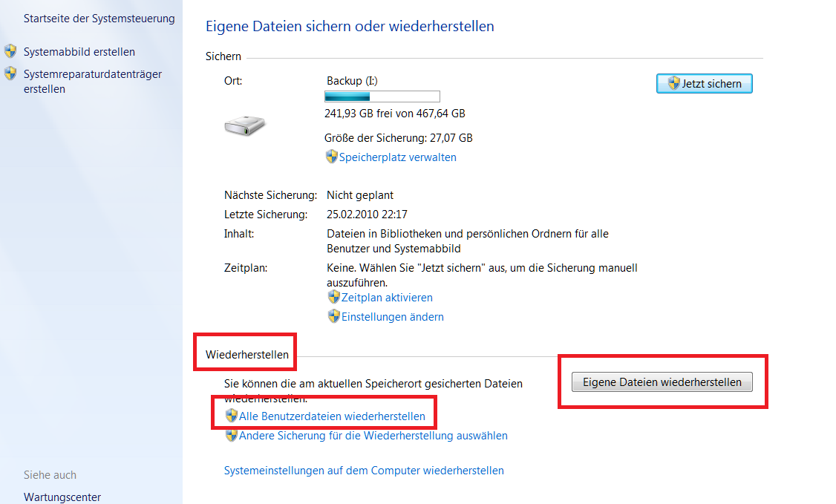This screenshot has height=504, width=836.
Task: Click the Backup drive icon
Action: [x=245, y=125]
